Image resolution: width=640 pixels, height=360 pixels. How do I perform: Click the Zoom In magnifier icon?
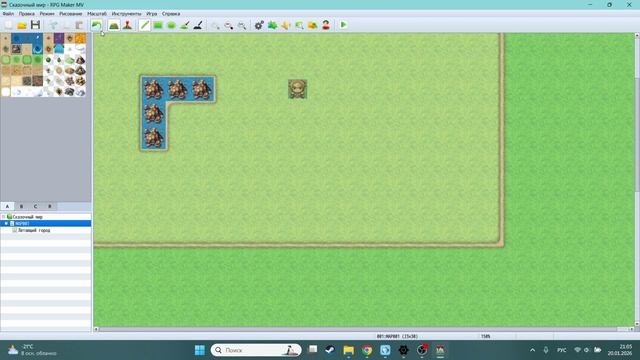[215, 25]
